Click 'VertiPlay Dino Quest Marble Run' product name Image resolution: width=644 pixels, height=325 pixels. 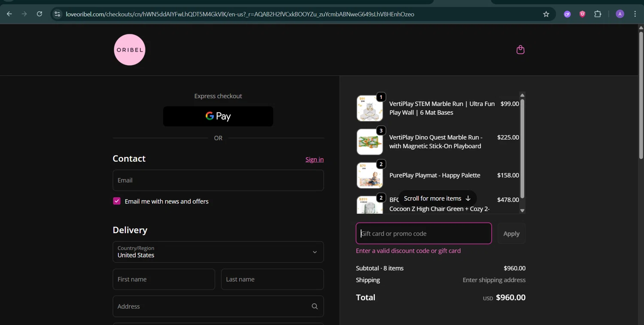[436, 142]
